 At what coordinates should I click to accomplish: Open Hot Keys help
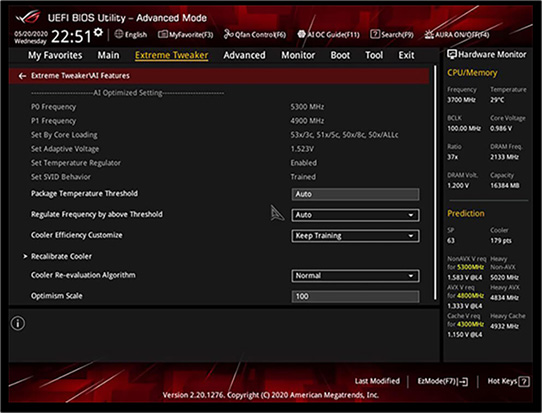(508, 381)
